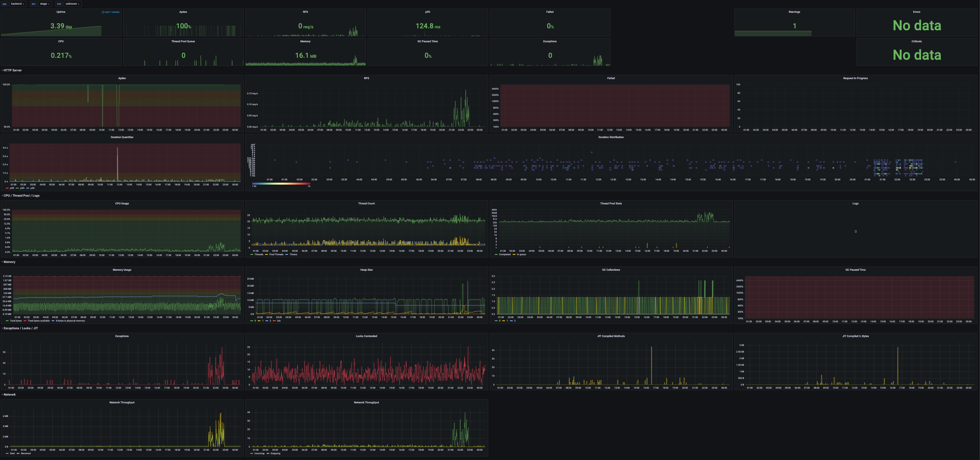Toggle p99 series in Duration Quantiles legend
Screen dimensions: 980x460
(12, 188)
